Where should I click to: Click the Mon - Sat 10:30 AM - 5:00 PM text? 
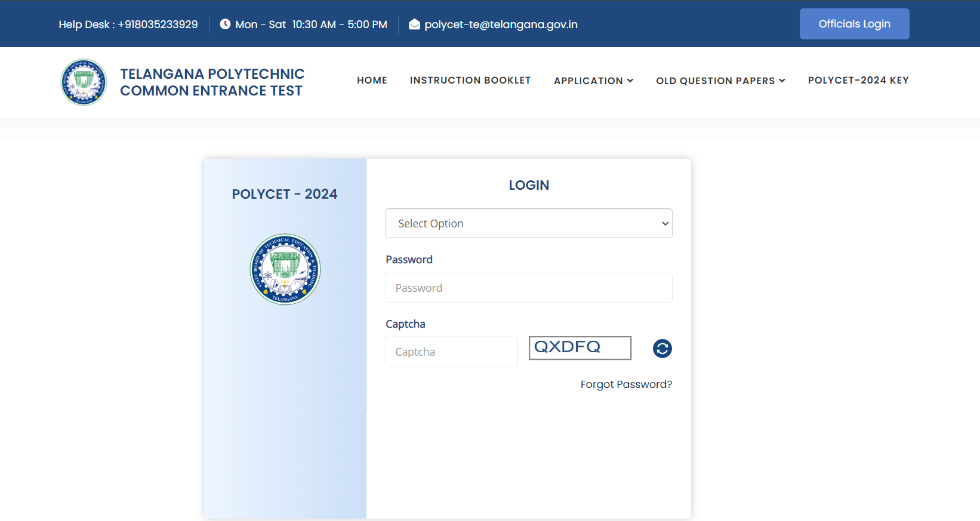tap(311, 24)
